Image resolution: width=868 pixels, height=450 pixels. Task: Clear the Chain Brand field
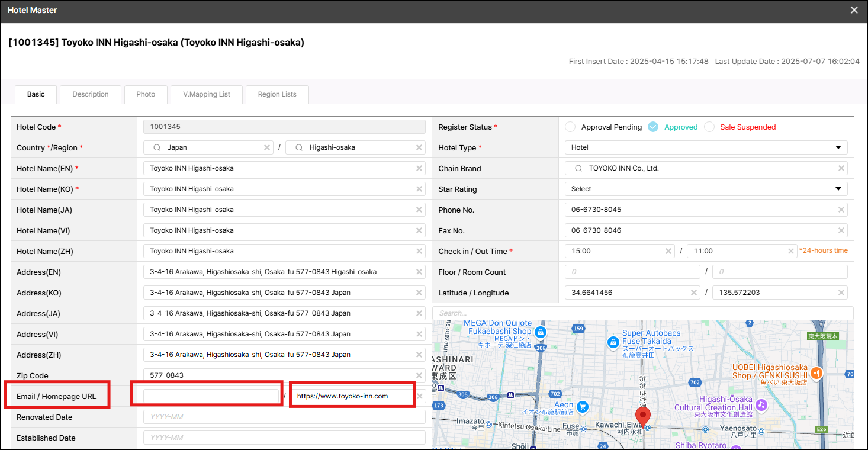coord(841,168)
